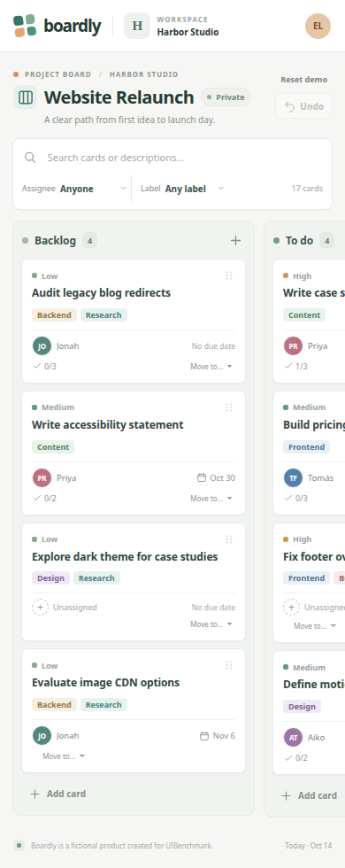
Task: Click the Design label on Explore dark theme card
Action: [x=51, y=577]
